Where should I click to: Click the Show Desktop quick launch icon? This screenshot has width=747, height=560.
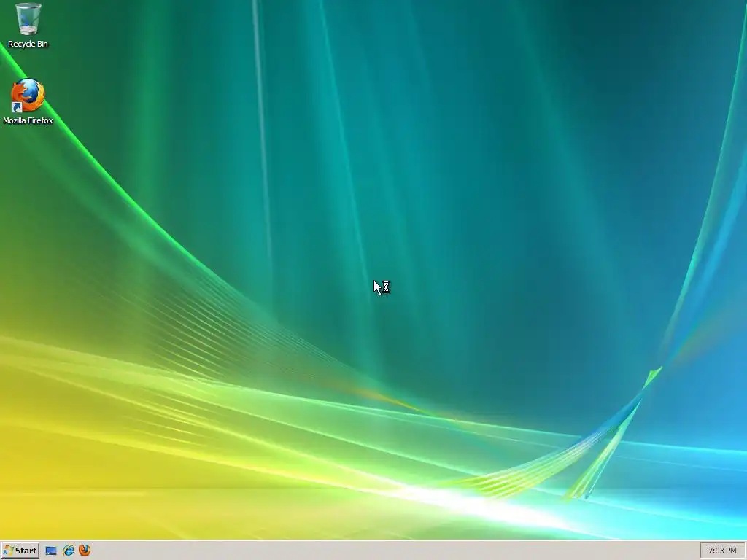click(x=51, y=551)
